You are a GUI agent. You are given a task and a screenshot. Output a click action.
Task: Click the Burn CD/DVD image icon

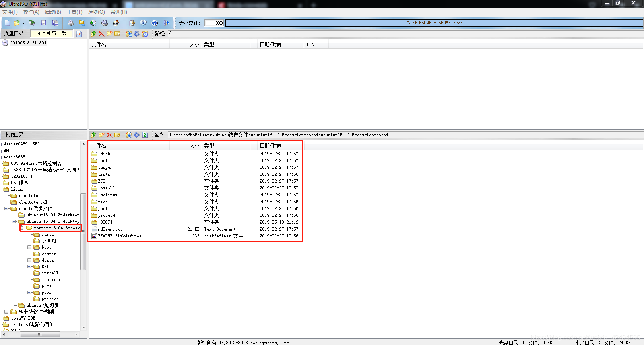116,23
